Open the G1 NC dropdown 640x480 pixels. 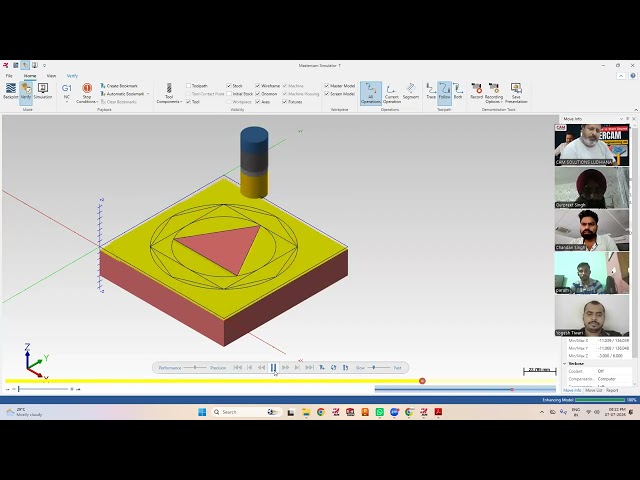click(x=67, y=93)
